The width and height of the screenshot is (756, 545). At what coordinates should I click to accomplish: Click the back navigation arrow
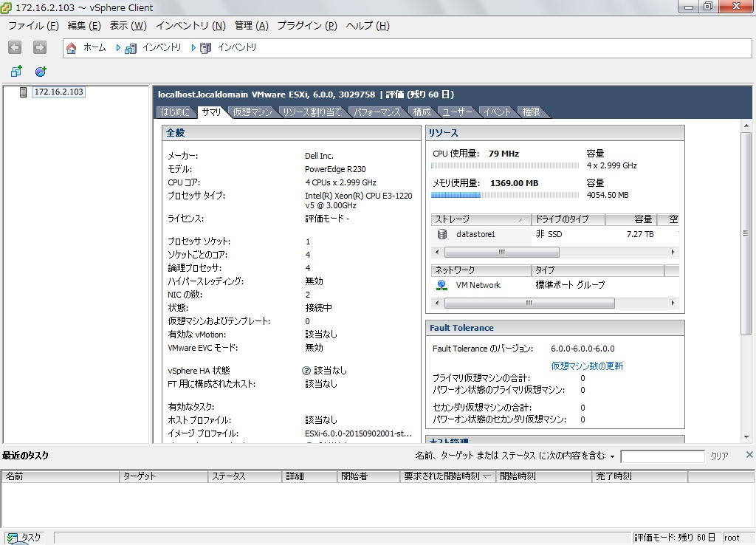[15, 47]
